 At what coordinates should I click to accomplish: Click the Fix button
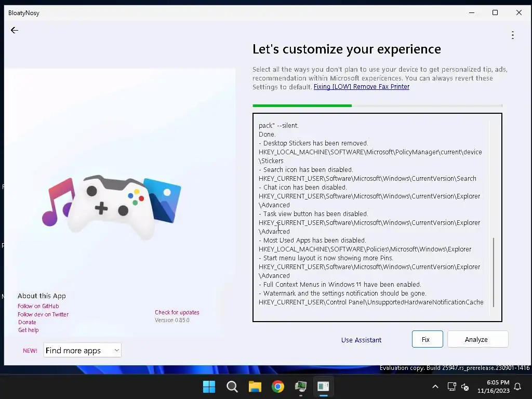[x=427, y=339]
